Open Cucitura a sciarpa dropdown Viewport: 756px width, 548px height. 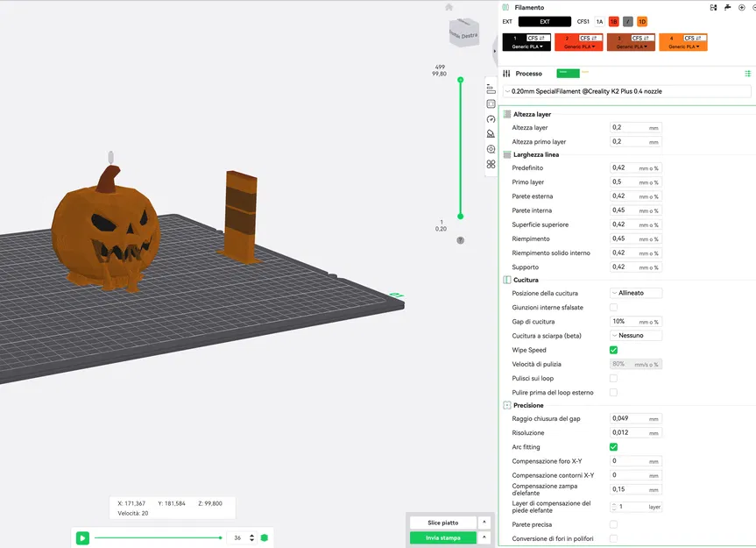click(x=636, y=335)
